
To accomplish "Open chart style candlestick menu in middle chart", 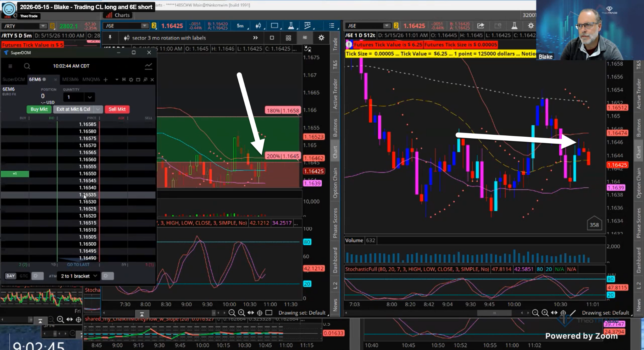I will (258, 26).
